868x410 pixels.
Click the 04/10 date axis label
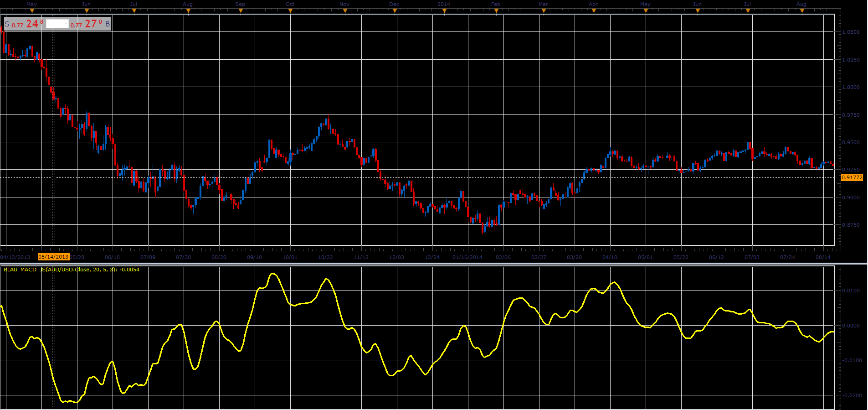[610, 257]
